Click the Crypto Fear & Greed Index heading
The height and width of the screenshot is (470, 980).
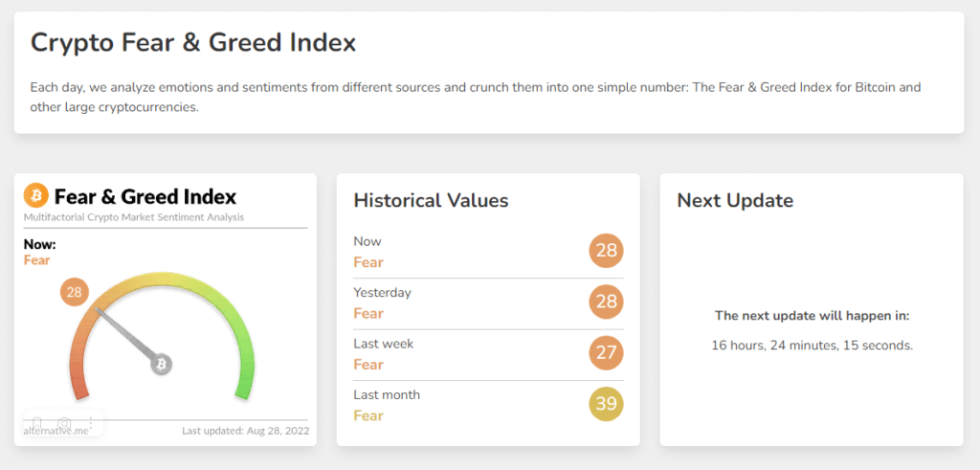coord(193,42)
